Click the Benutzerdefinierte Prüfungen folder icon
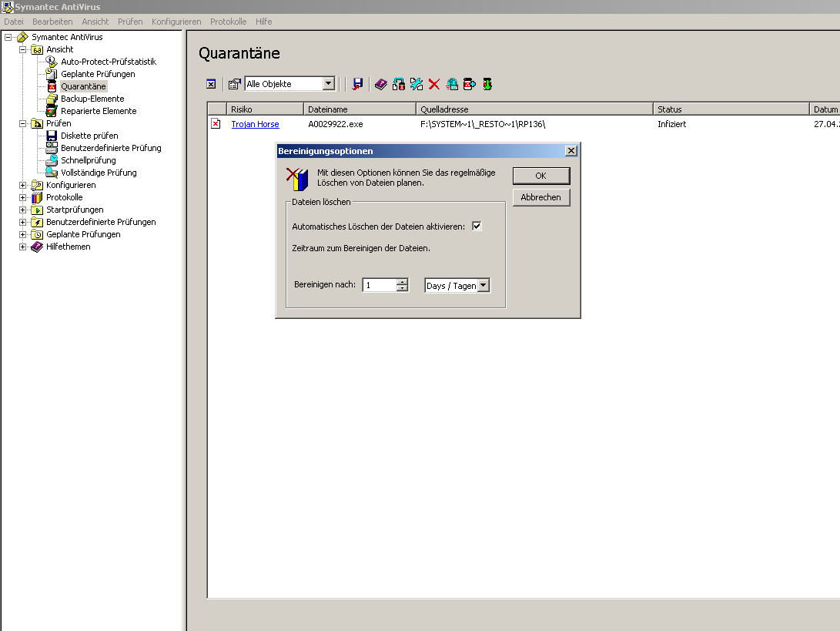 37,222
